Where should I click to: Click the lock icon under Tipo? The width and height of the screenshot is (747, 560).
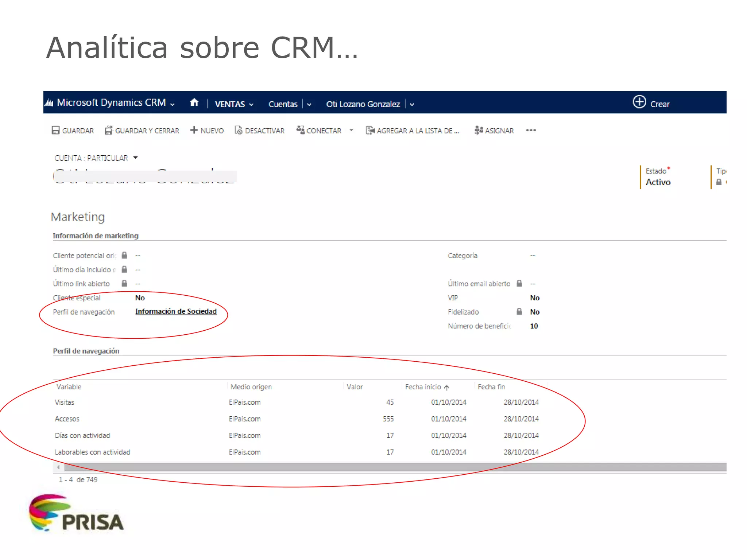point(719,182)
